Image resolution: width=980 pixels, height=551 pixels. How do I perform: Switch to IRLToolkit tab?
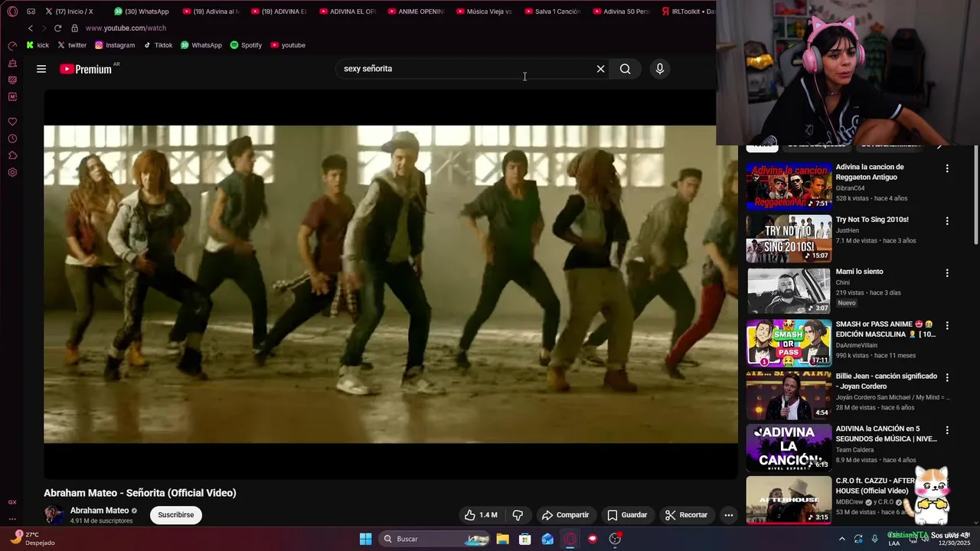(x=688, y=11)
